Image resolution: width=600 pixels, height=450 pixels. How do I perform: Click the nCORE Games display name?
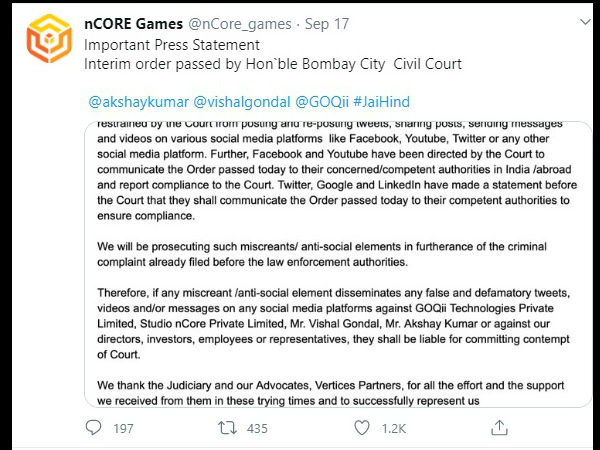click(134, 24)
